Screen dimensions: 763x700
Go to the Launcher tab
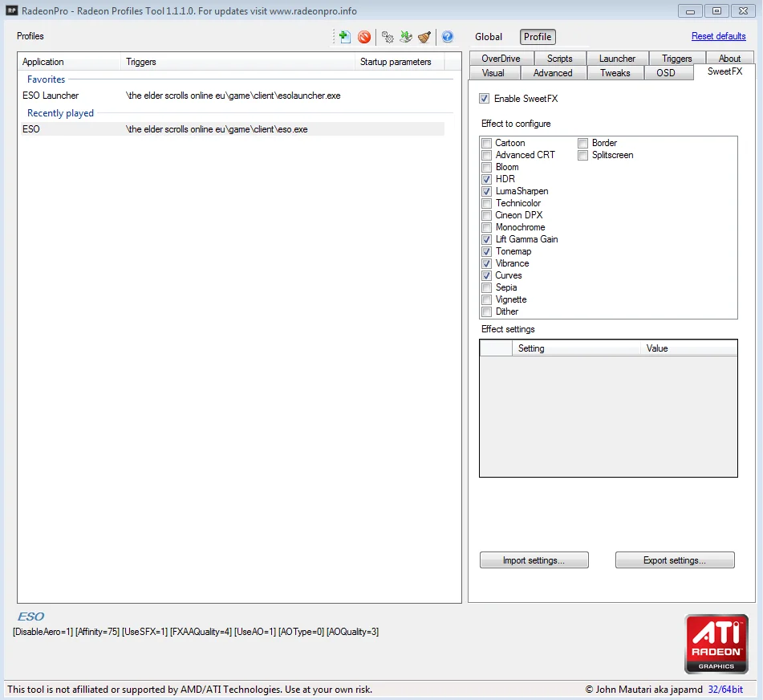coord(617,59)
